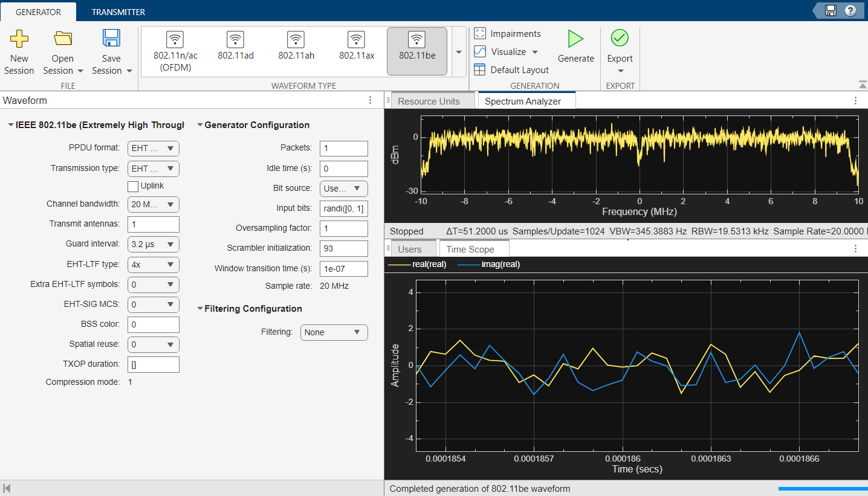
Task: Open the Guard interval dropdown
Action: tap(154, 245)
